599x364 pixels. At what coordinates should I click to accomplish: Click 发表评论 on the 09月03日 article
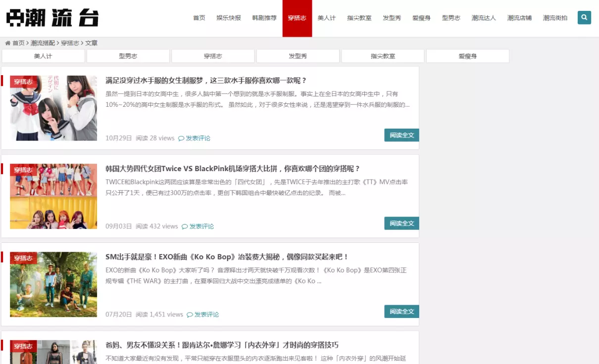[x=198, y=226]
